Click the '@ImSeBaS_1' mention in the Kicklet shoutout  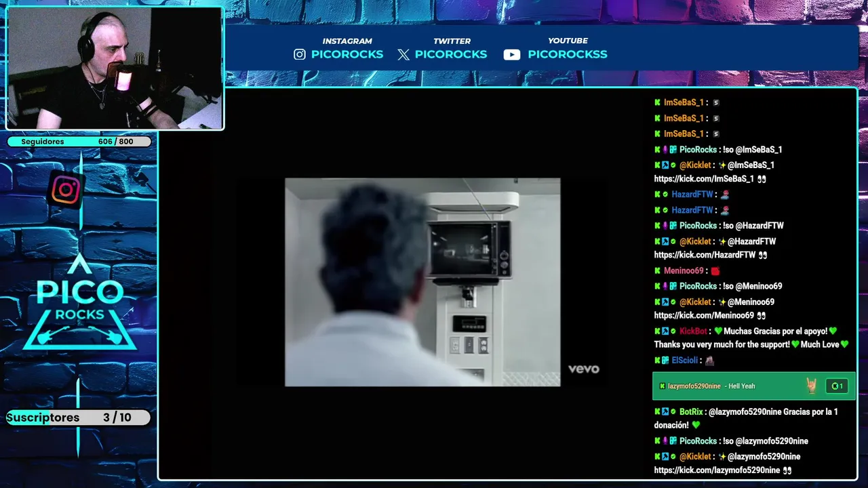751,165
